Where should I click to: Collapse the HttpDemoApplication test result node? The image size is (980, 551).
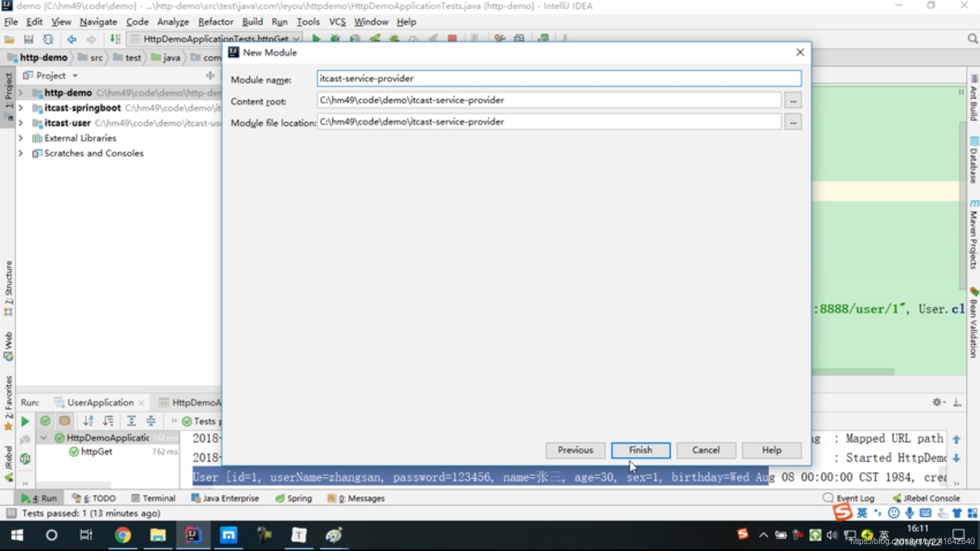pyautogui.click(x=43, y=438)
